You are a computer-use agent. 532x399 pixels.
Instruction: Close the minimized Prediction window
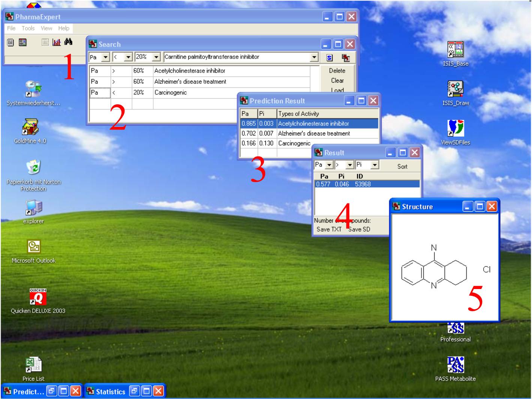75,391
